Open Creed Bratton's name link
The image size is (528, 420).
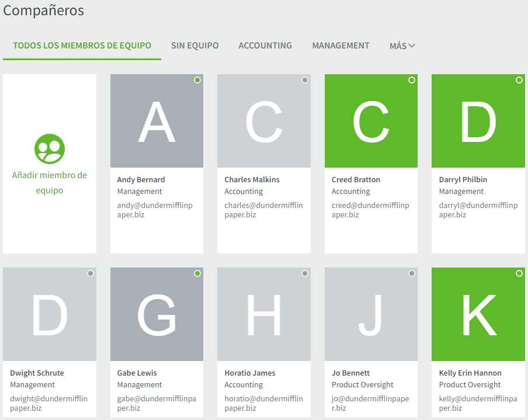[356, 180]
